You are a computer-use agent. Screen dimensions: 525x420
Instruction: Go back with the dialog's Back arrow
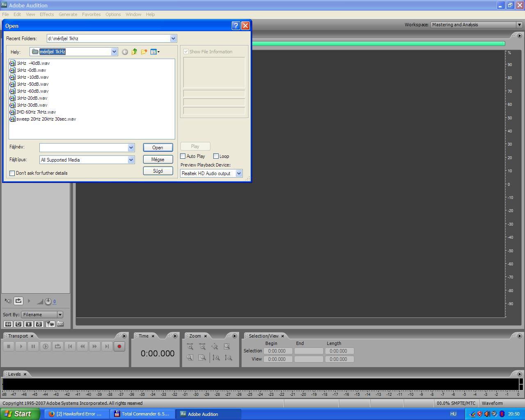(x=125, y=52)
